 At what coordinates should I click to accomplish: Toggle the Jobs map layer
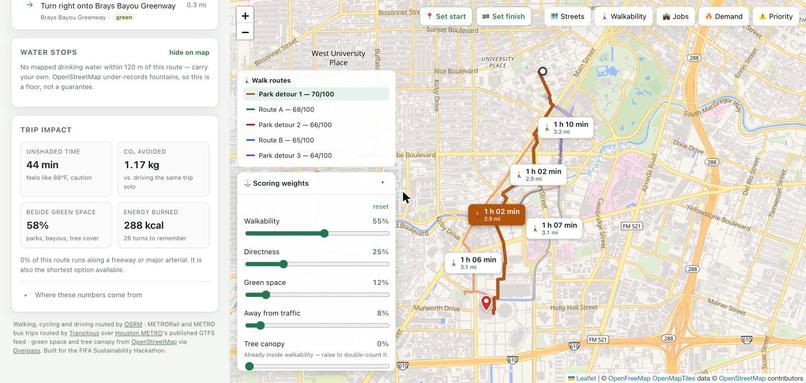(x=676, y=16)
